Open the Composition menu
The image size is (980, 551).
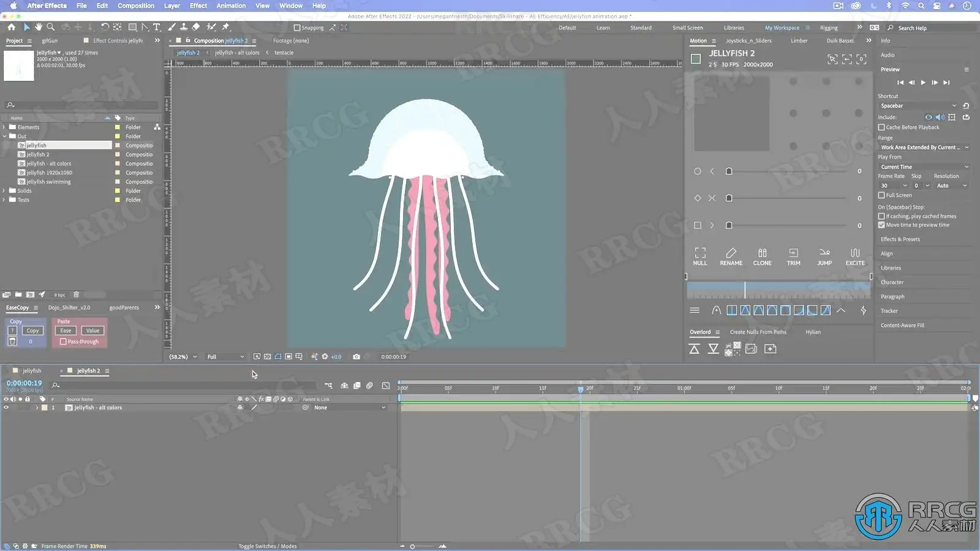(135, 6)
